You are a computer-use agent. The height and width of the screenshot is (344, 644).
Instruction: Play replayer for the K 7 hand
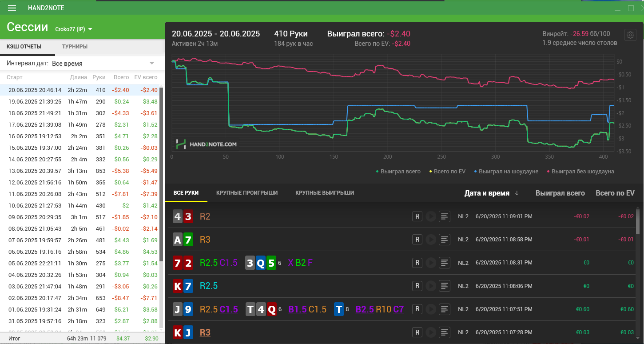[x=430, y=286]
